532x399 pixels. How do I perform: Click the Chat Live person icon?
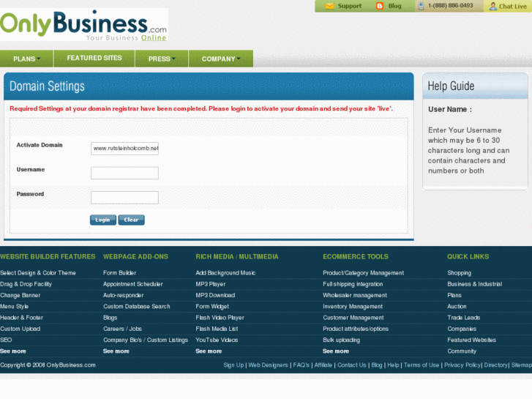pos(493,6)
